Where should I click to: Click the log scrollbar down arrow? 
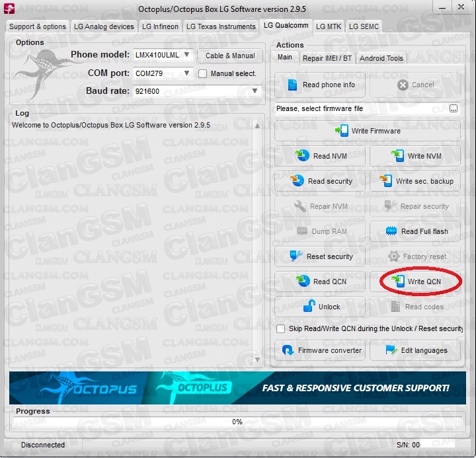(257, 360)
